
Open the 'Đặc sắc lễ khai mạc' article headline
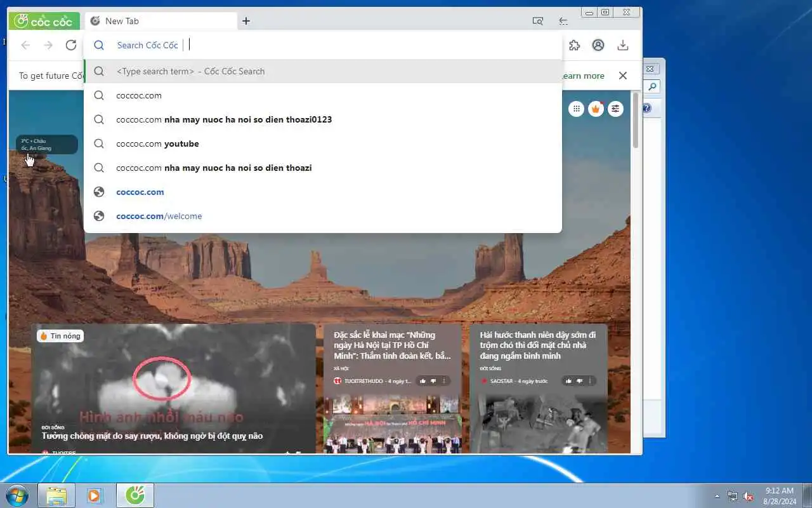(393, 345)
